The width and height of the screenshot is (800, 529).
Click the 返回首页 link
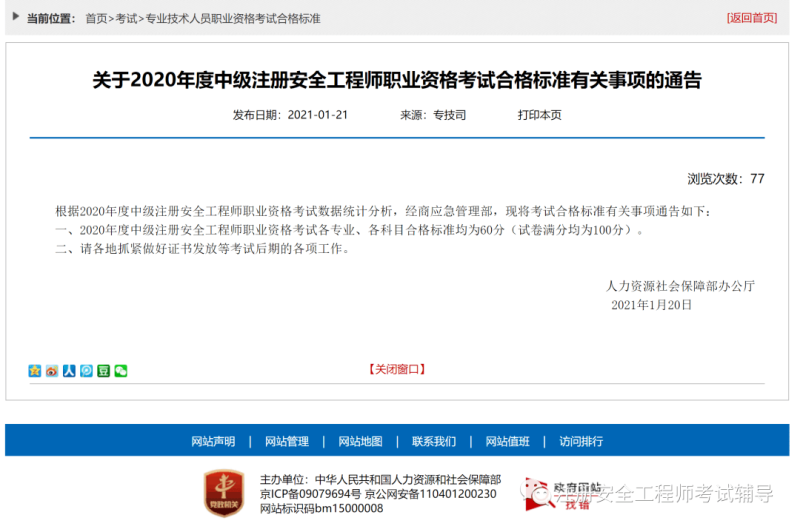point(751,18)
